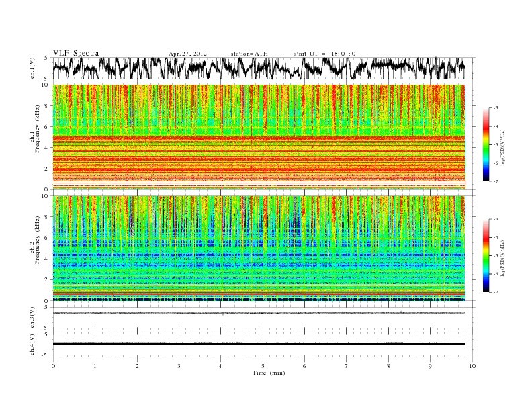Click the "ch.3(V)" axis label

[x=32, y=318]
